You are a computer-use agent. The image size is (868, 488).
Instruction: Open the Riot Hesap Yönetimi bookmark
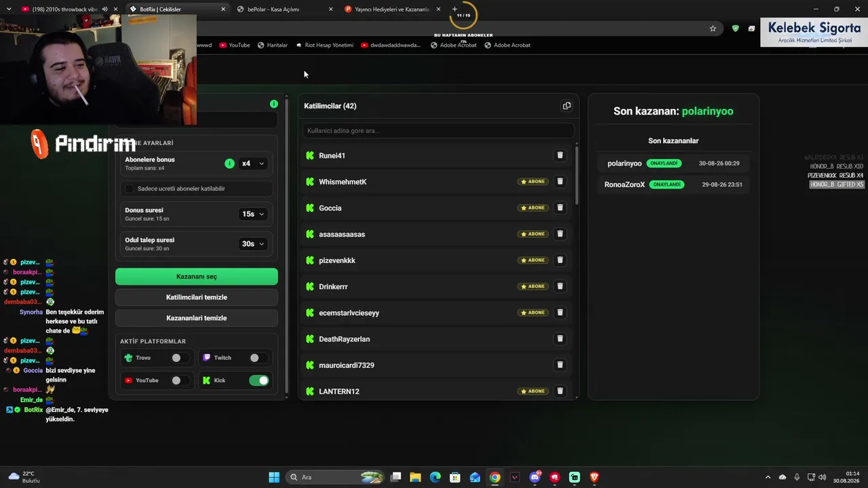click(x=325, y=45)
